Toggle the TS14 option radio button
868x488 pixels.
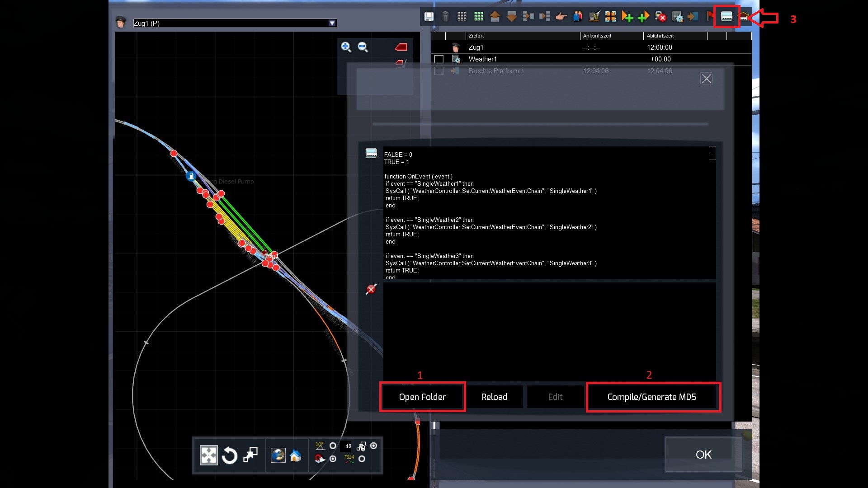[x=362, y=459]
